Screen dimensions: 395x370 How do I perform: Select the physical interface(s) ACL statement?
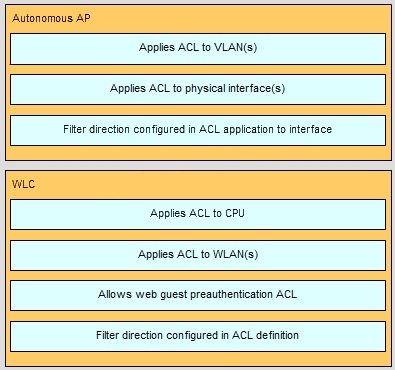pos(198,89)
